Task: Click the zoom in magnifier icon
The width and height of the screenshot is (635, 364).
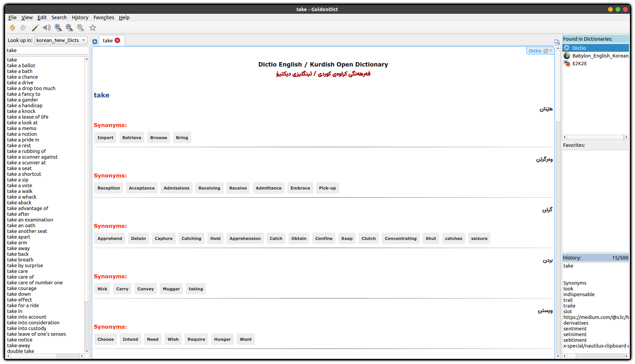Action: point(58,28)
